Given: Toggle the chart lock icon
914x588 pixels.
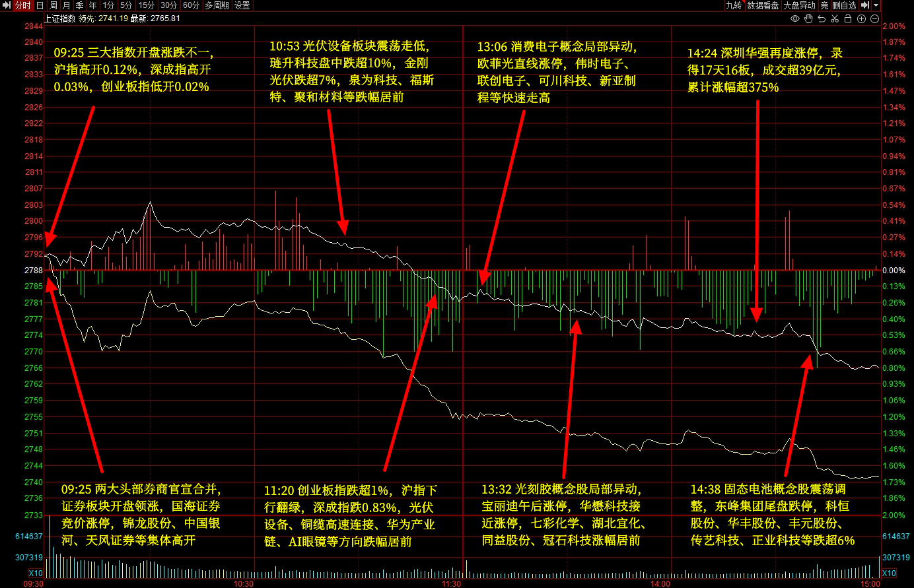Looking at the screenshot, I should (848, 18).
